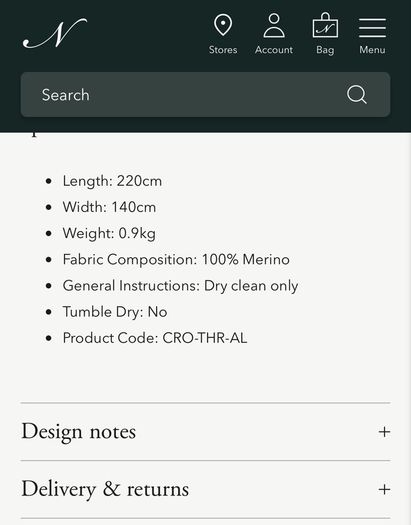Click the plus icon beside Design notes
Image resolution: width=411 pixels, height=525 pixels.
384,432
